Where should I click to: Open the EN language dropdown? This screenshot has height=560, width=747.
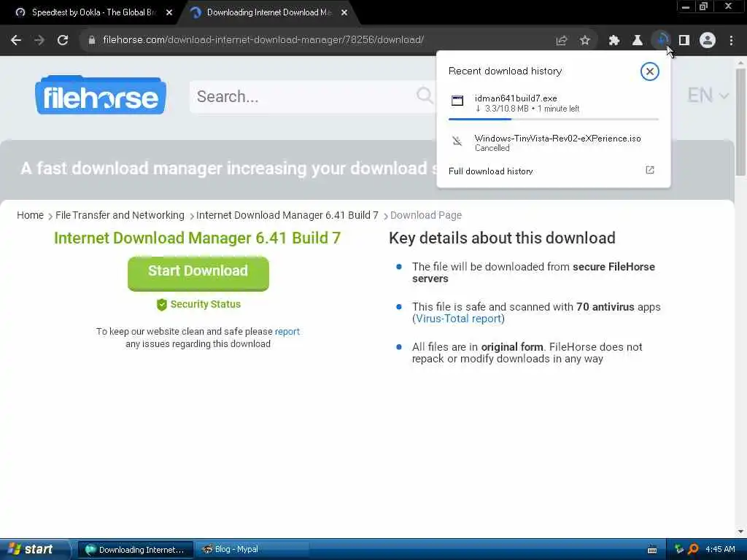click(708, 96)
